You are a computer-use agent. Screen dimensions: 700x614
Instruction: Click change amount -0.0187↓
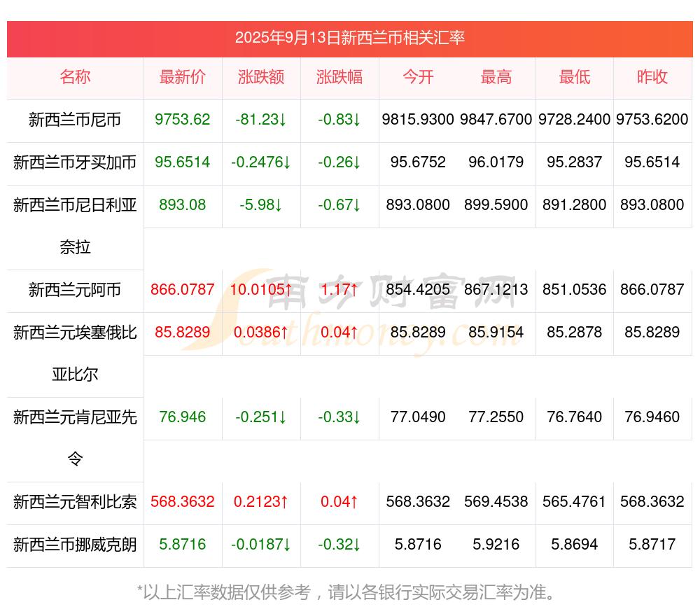pos(261,545)
